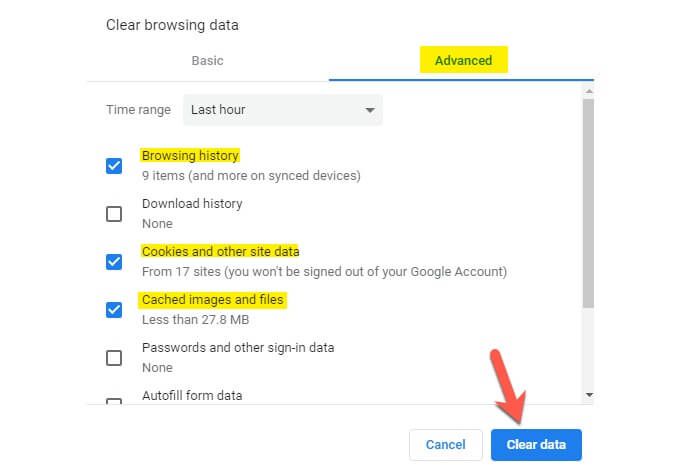Click the blue Clear data button
Screen dimensions: 680x472
(x=536, y=444)
